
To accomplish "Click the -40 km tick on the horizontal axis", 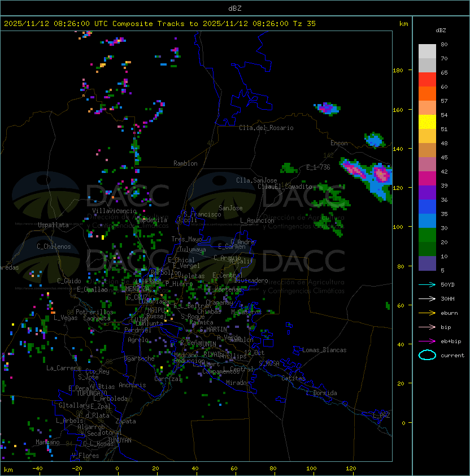I will click(x=38, y=469).
